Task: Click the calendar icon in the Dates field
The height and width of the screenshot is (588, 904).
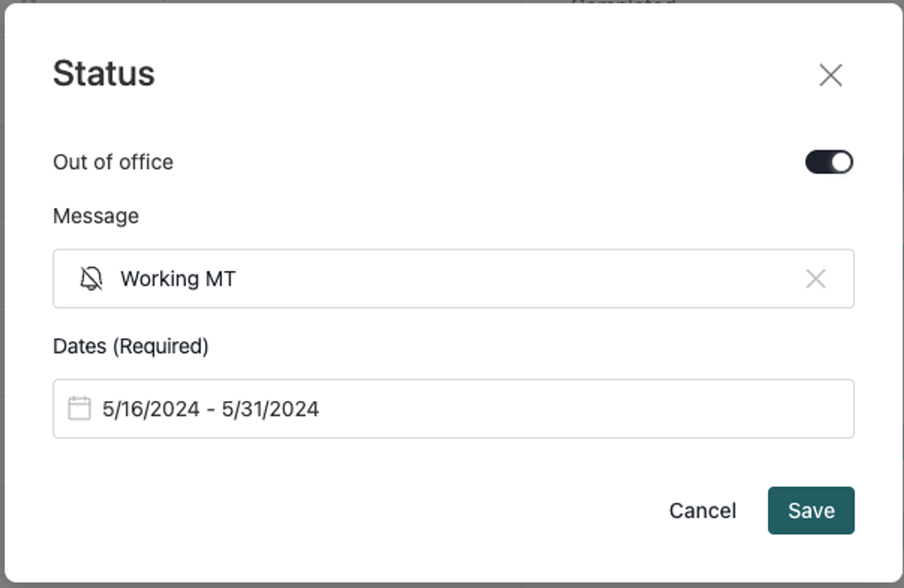Action: pos(79,409)
